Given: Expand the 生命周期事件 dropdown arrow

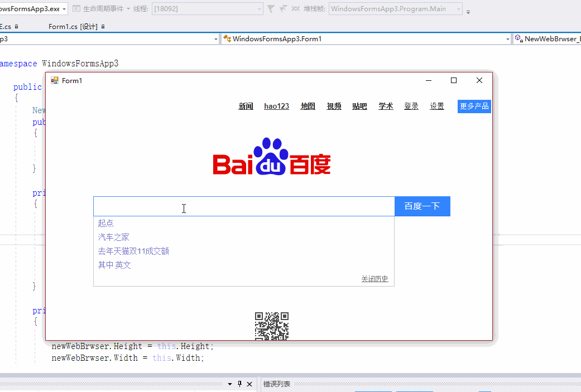Looking at the screenshot, I should coord(128,9).
